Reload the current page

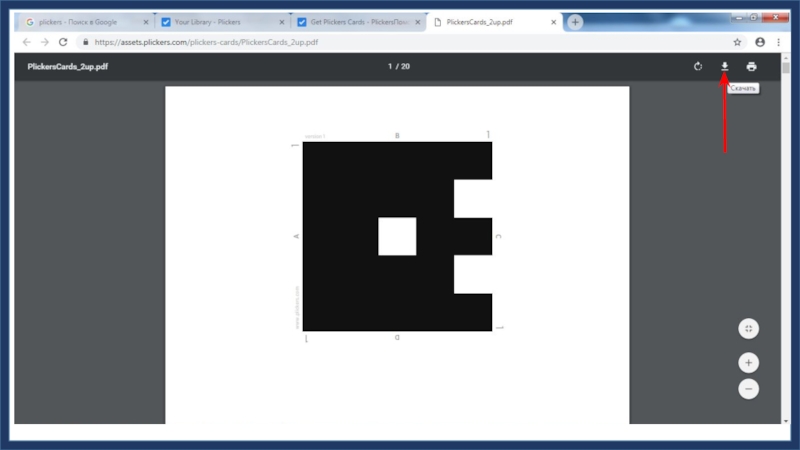63,42
